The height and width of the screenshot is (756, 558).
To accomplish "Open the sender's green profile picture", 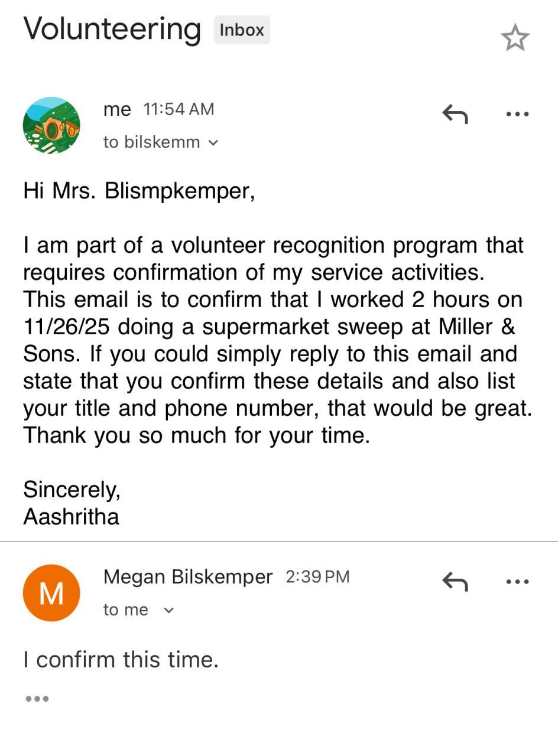I will (x=51, y=125).
